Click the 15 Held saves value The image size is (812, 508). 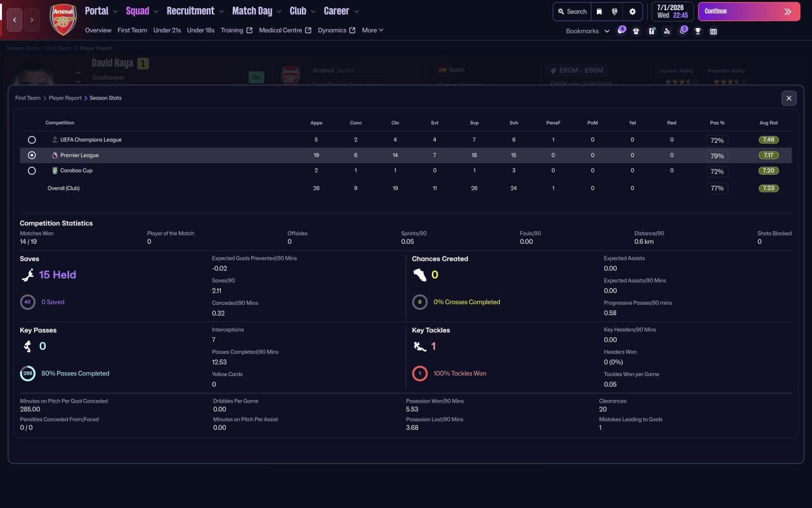pos(58,275)
